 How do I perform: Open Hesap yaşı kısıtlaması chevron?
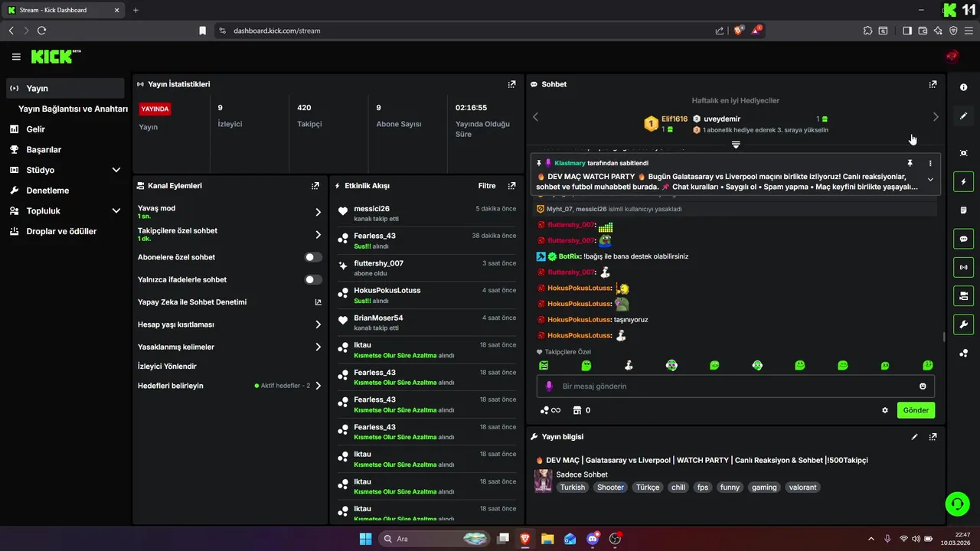pyautogui.click(x=318, y=324)
